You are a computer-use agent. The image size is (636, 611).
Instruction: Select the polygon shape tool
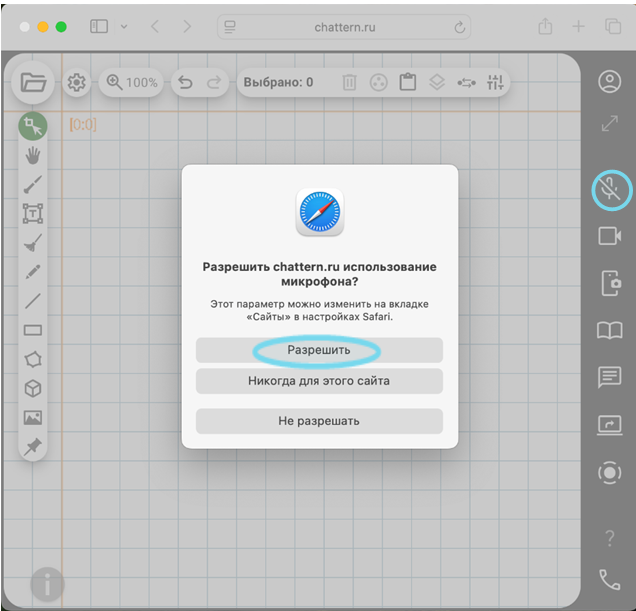pos(33,359)
